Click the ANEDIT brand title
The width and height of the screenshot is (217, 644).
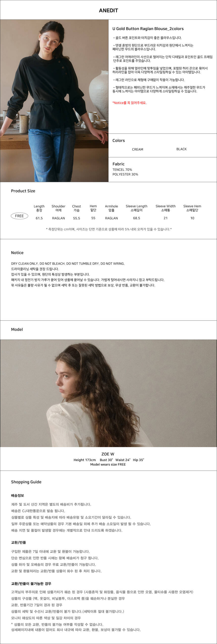pos(108,10)
